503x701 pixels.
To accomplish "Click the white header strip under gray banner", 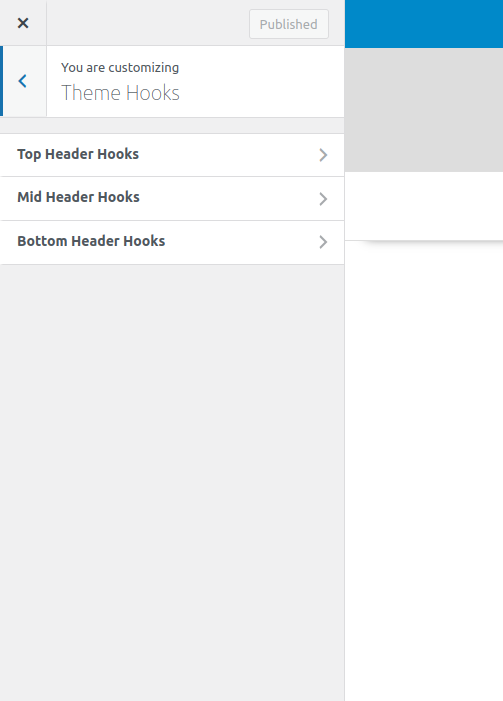I will click(424, 206).
